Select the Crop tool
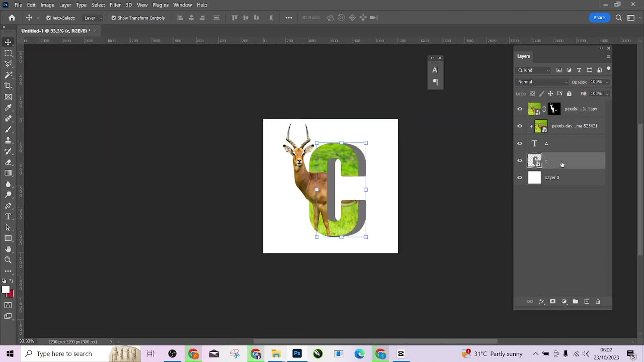 click(8, 86)
